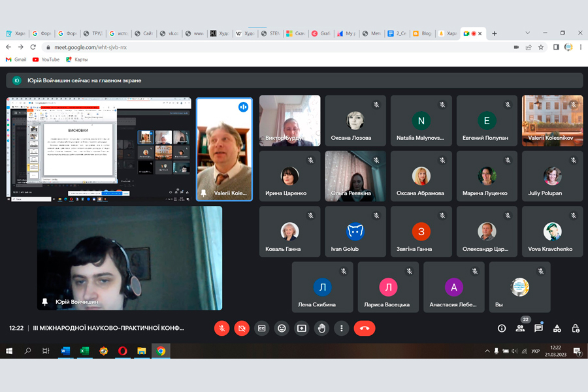Switch keyboard language УКР indicator

point(536,351)
